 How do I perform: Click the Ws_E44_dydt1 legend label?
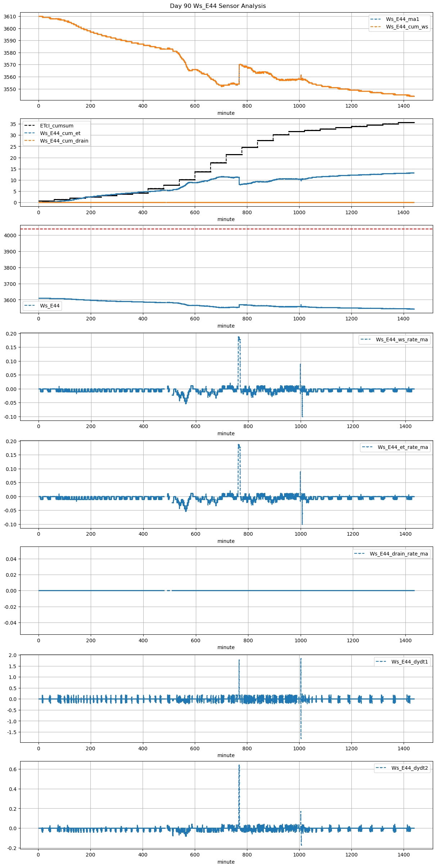[409, 662]
